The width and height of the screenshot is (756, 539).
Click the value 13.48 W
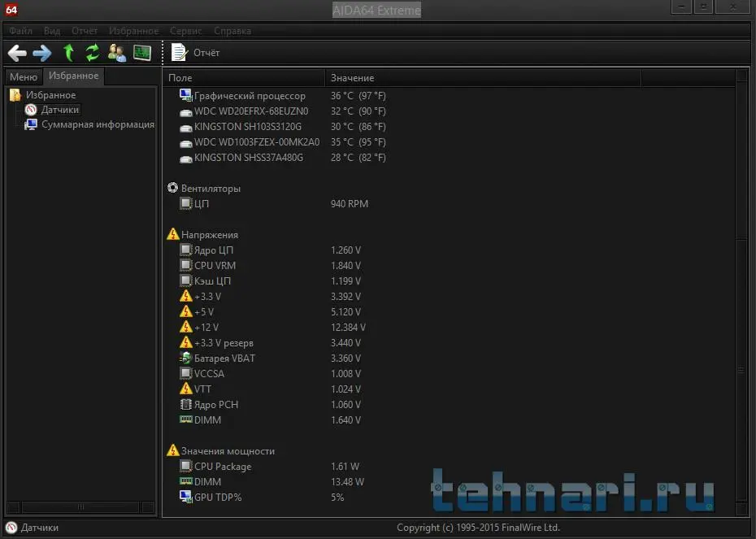pyautogui.click(x=347, y=481)
